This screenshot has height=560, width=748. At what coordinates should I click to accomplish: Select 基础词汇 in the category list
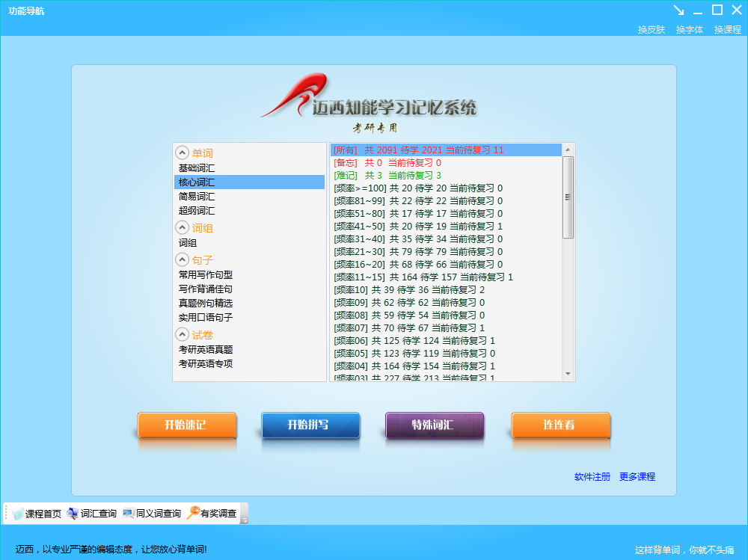pos(196,168)
